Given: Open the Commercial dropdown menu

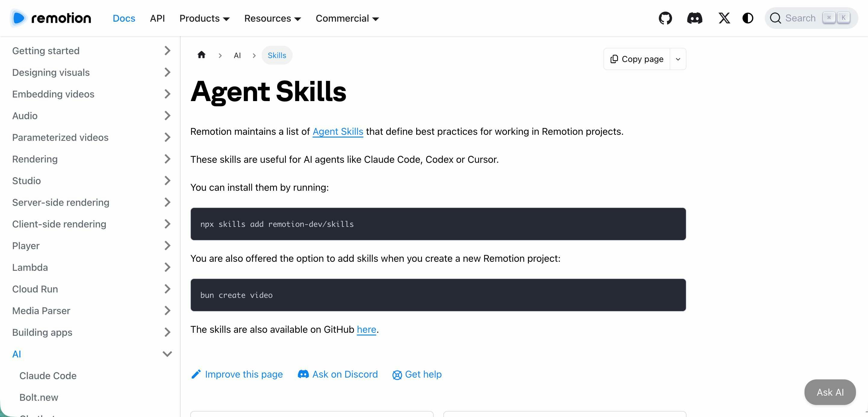Looking at the screenshot, I should [x=347, y=19].
